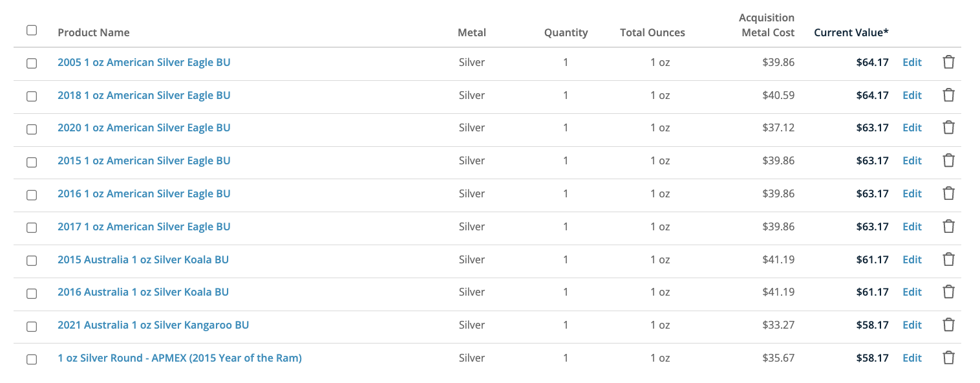Check the 2015 American Silver Eagle checkbox
Viewport: 980px width, 383px height.
pyautogui.click(x=32, y=162)
